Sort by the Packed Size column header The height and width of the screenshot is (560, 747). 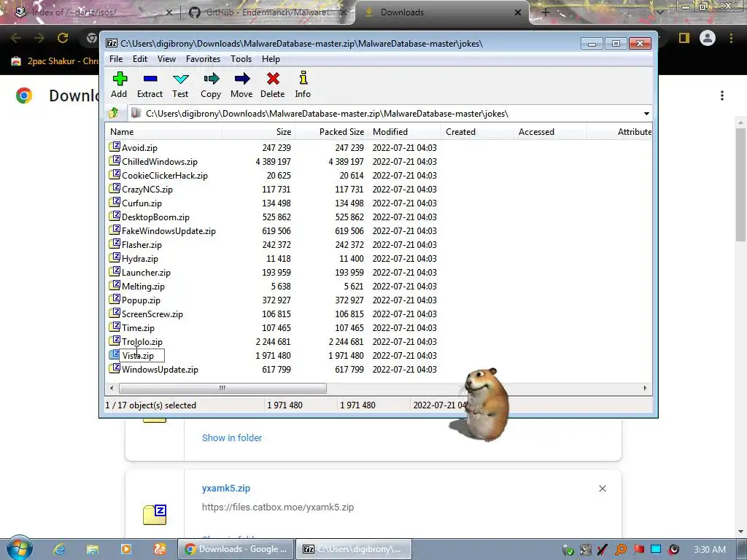331,132
